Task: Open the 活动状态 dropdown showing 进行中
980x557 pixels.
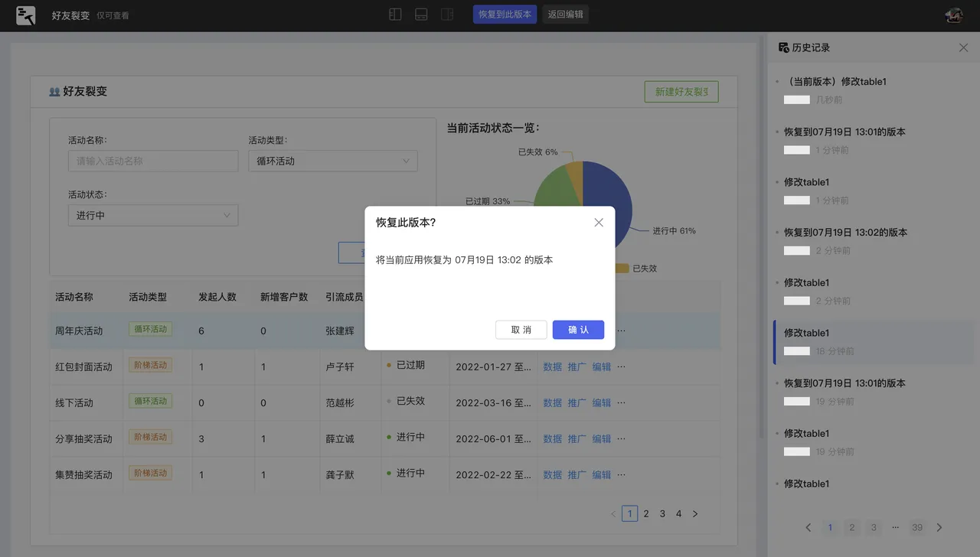Action: tap(153, 215)
